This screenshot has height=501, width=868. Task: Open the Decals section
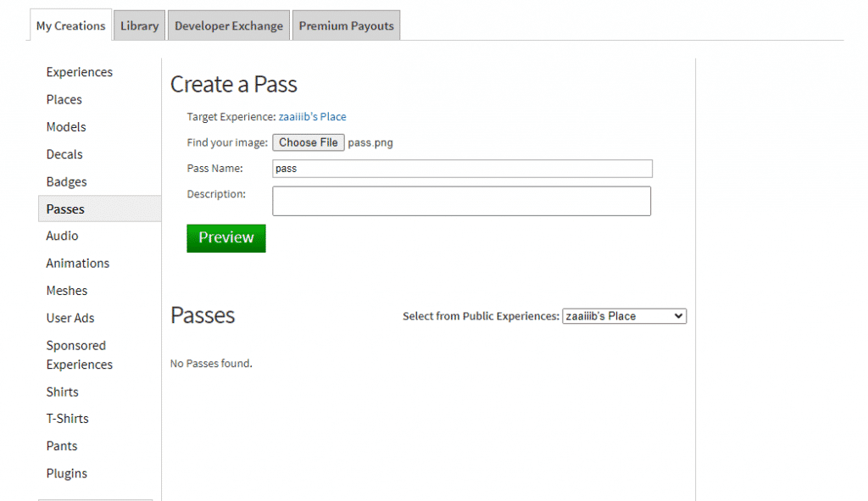coord(64,154)
